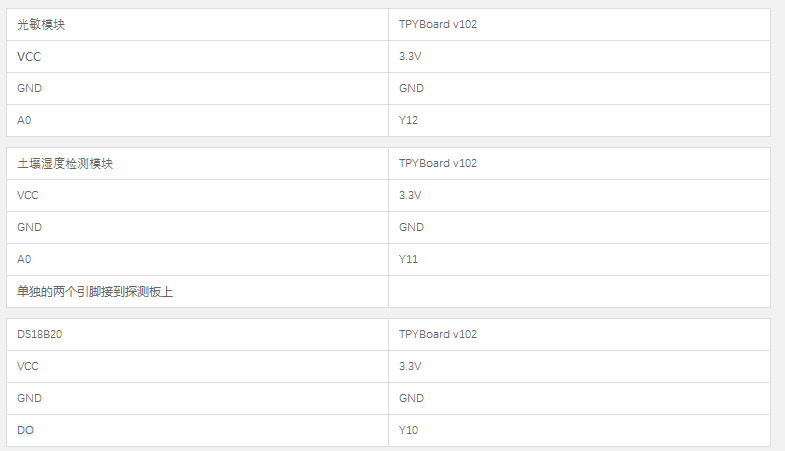This screenshot has height=451, width=785.
Task: Click the 单独的两个引脚接到探测板上 cell
Action: click(197, 291)
